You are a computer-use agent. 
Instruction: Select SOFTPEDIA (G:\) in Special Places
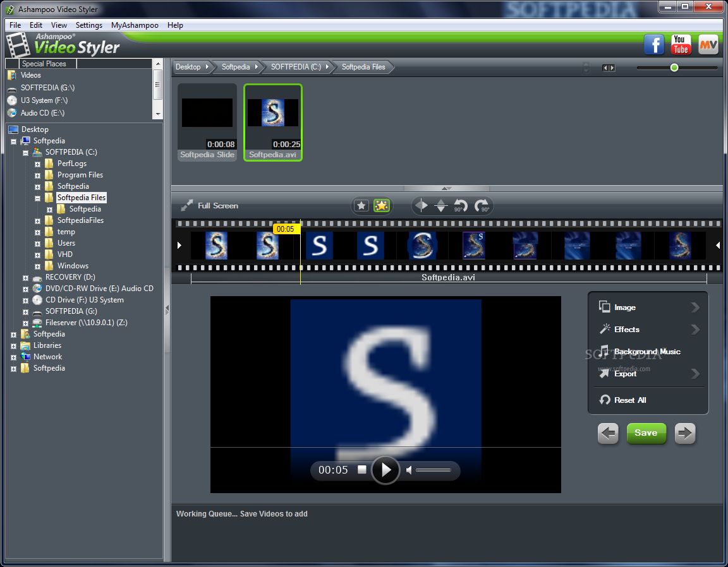(x=47, y=88)
